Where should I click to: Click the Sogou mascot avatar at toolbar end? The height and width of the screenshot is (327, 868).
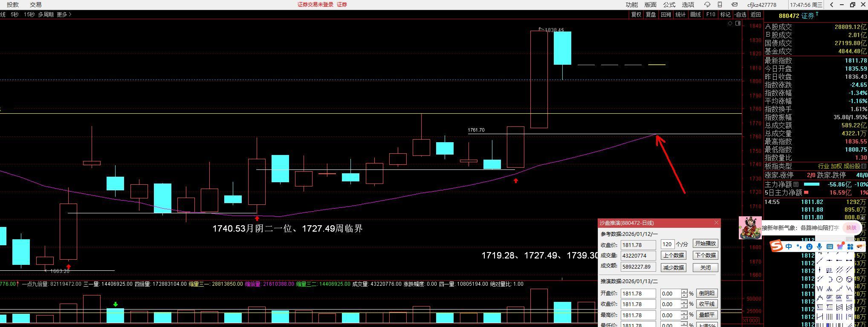pyautogui.click(x=860, y=246)
